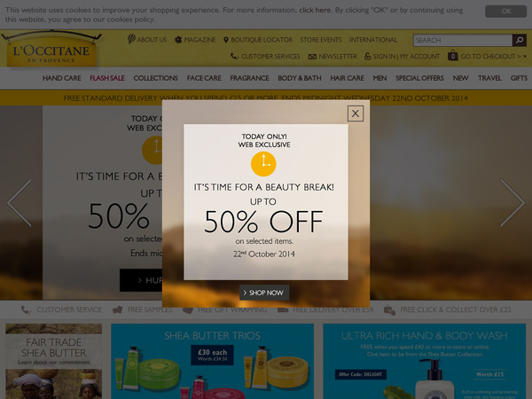Image resolution: width=532 pixels, height=399 pixels.
Task: Open the Hair Care menu
Action: click(347, 78)
